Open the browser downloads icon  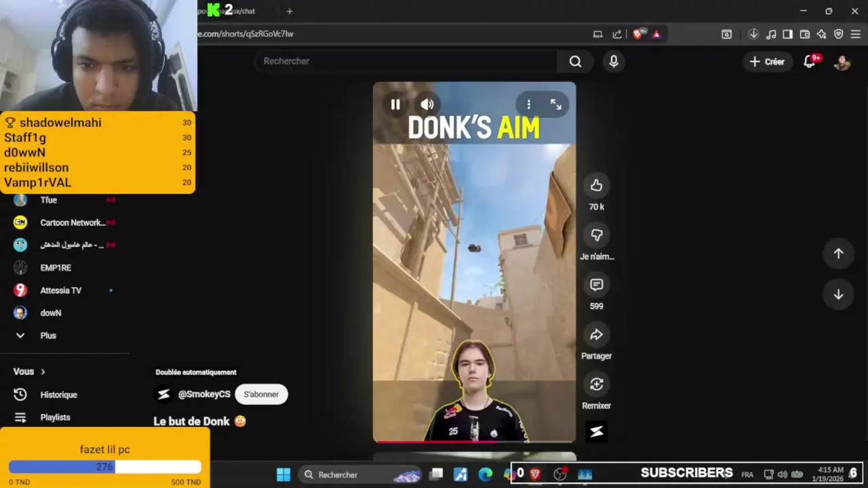pos(753,34)
